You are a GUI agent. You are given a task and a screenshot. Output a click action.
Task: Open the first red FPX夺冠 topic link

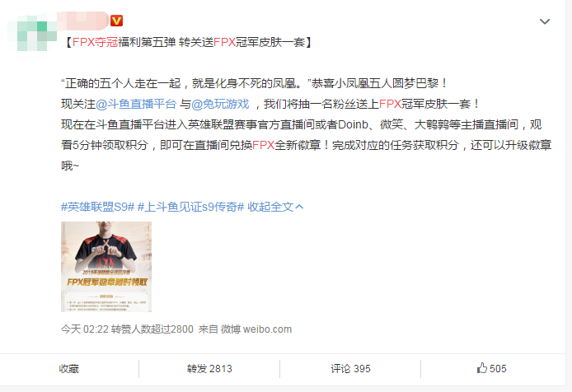click(95, 42)
